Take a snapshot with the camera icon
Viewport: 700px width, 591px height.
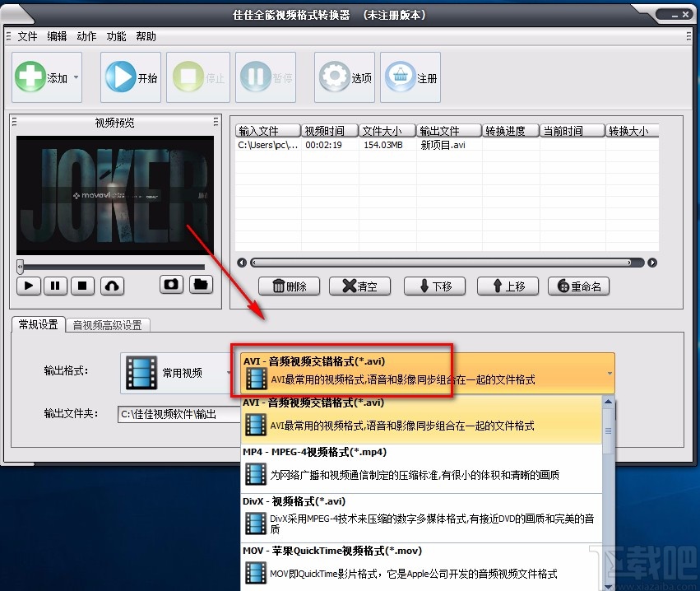[171, 285]
